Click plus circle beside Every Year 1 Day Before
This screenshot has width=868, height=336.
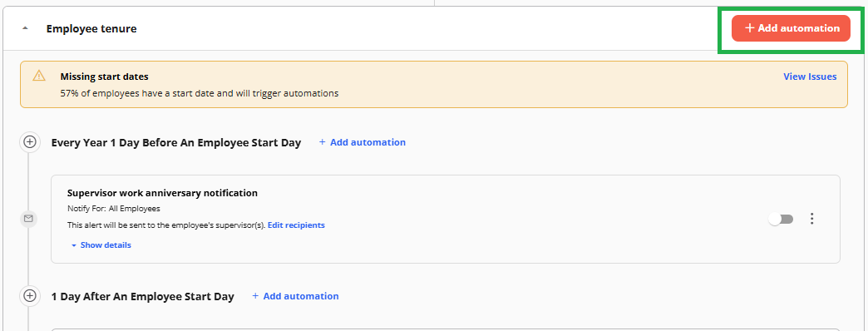pyautogui.click(x=29, y=142)
